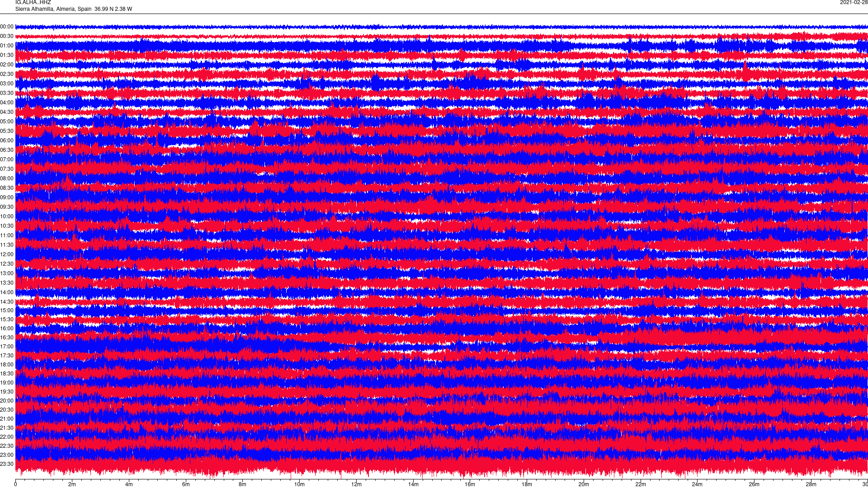868x488 pixels.
Task: Click the 16m tick on time axis
Action: pos(470,485)
